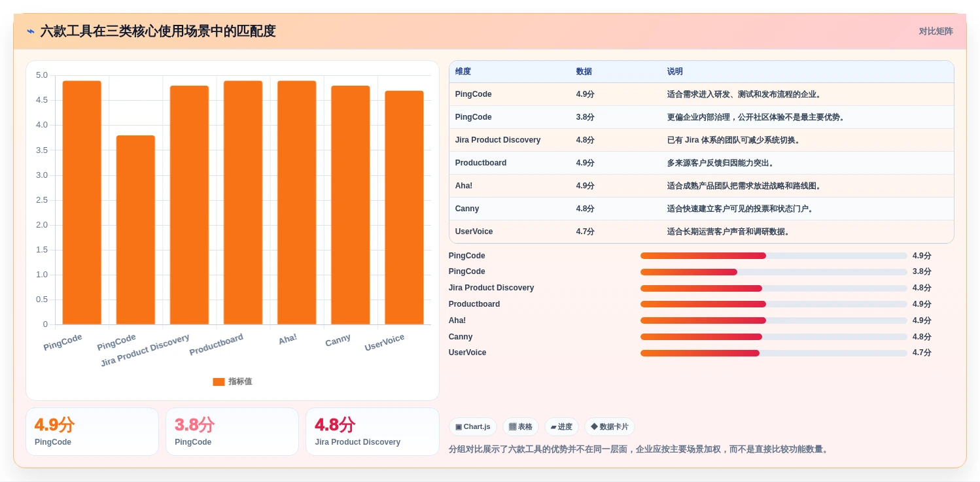Click the Jira Product Discovery table row name
Viewport: 980px width, 482px height.
tap(498, 140)
